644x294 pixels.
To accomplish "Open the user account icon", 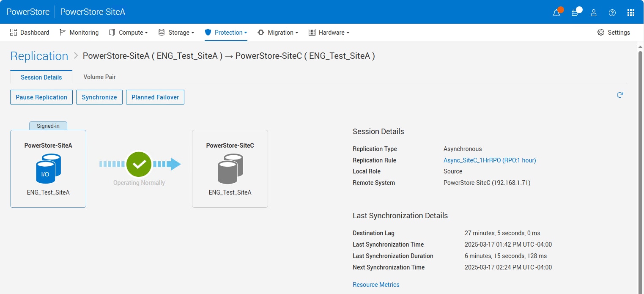I will click(x=594, y=12).
